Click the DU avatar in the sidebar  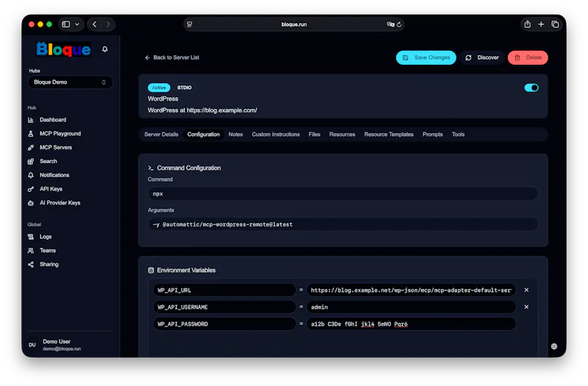tap(32, 345)
